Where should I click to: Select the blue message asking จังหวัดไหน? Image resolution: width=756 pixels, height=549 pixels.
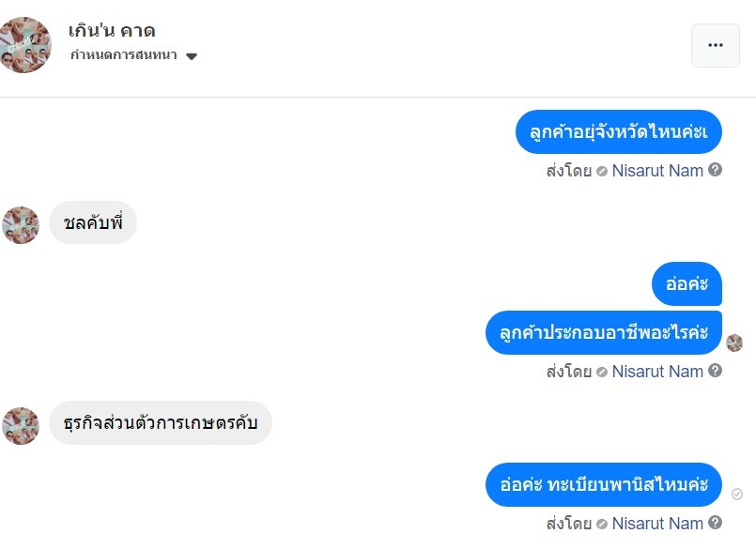(x=618, y=132)
